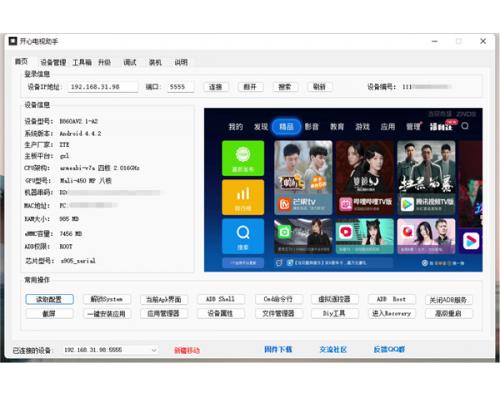This screenshot has height=397, width=500.
Task: Click the 搜索 button in login info
Action: point(285,87)
